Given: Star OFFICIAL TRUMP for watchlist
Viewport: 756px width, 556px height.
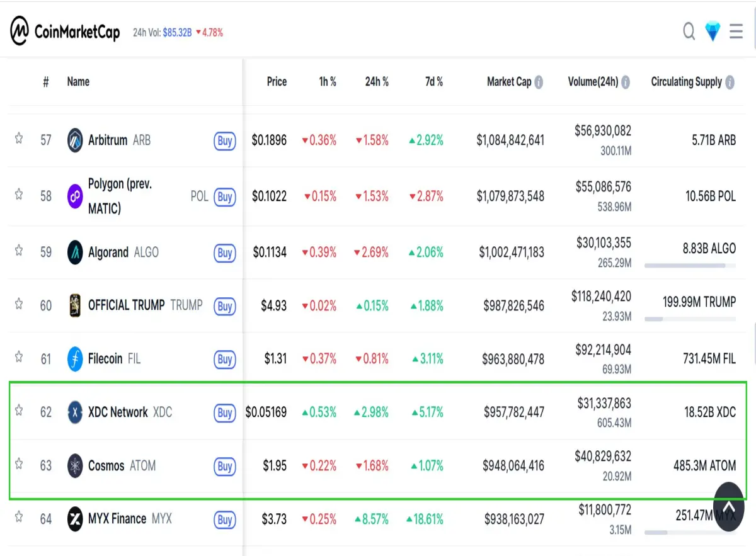Looking at the screenshot, I should tap(19, 304).
